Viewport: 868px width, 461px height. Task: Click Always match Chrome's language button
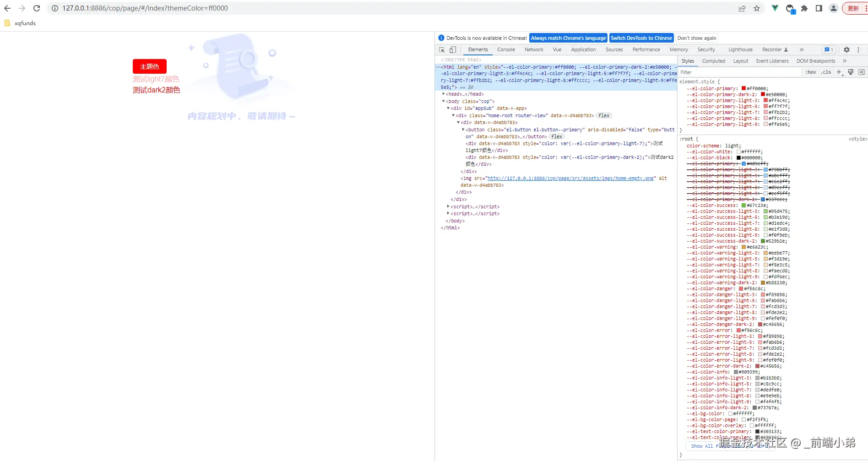568,38
